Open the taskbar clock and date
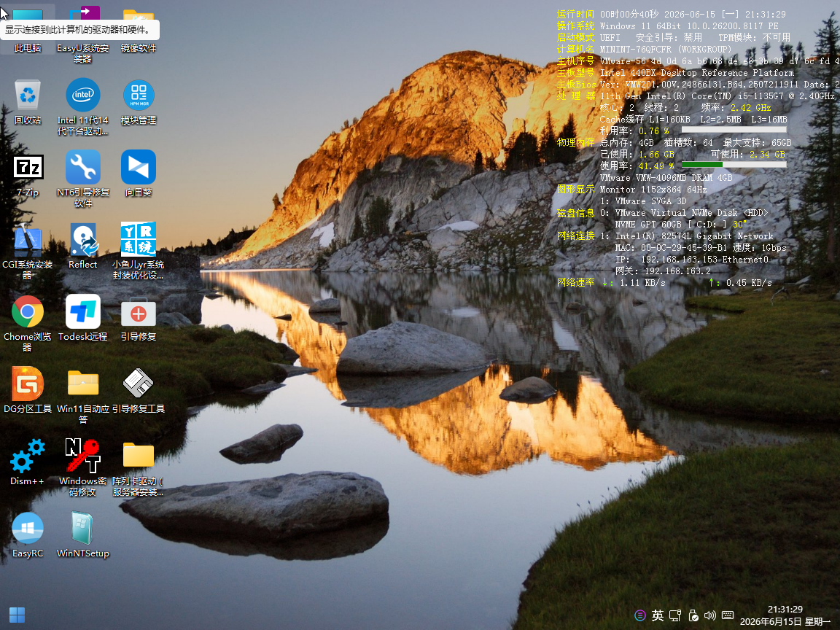840x630 pixels. (x=785, y=615)
